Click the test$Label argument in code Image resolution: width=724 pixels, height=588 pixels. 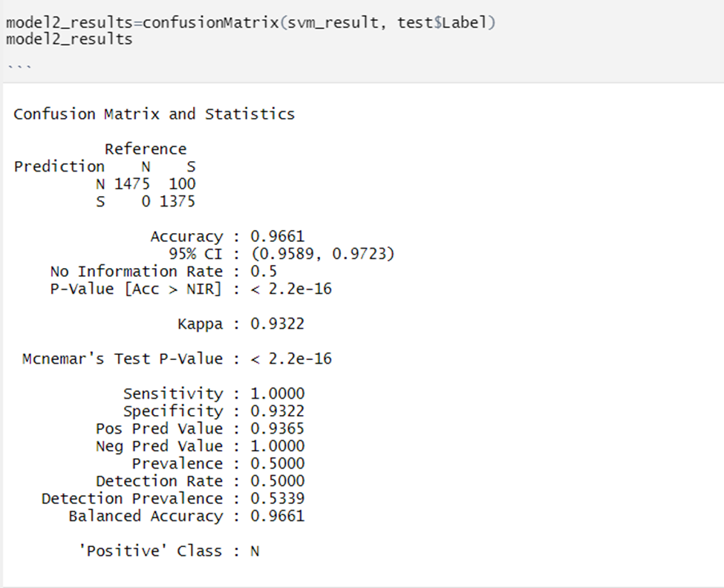tap(442, 22)
